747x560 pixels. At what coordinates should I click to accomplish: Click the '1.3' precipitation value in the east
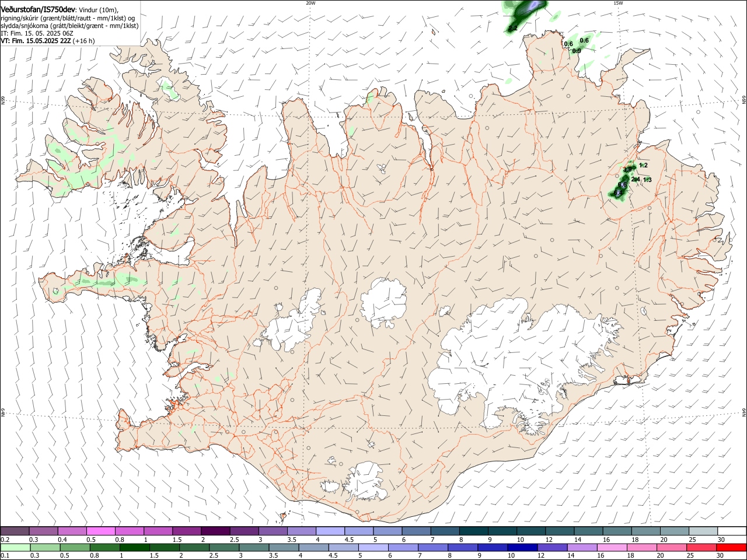coord(647,180)
